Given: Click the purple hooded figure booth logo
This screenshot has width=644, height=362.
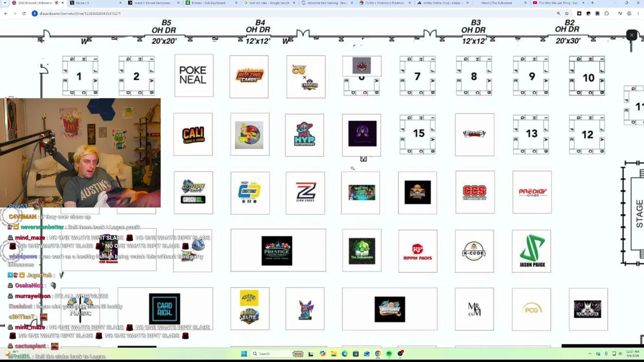Looking at the screenshot, I should [362, 134].
